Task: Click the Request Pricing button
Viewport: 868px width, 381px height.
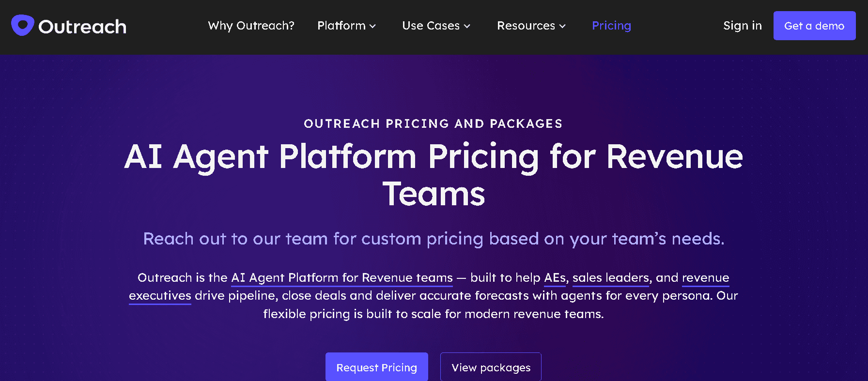Action: point(377,367)
